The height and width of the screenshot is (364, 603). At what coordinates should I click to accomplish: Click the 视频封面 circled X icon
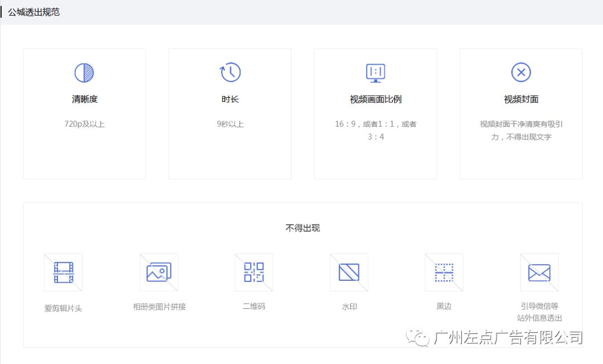pos(521,72)
